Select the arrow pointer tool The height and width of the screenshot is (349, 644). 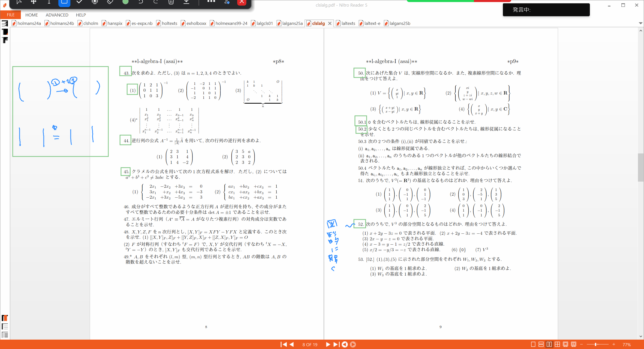19,2
